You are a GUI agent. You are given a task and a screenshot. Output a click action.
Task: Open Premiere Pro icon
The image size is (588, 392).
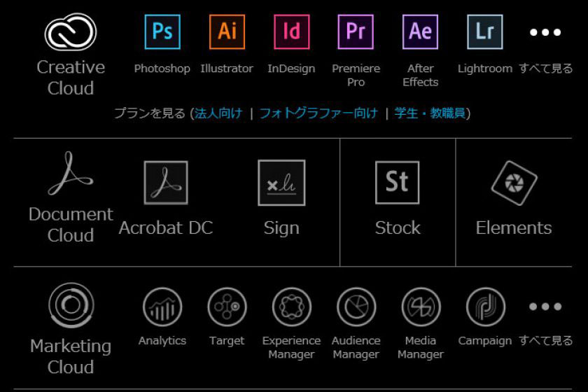[356, 32]
